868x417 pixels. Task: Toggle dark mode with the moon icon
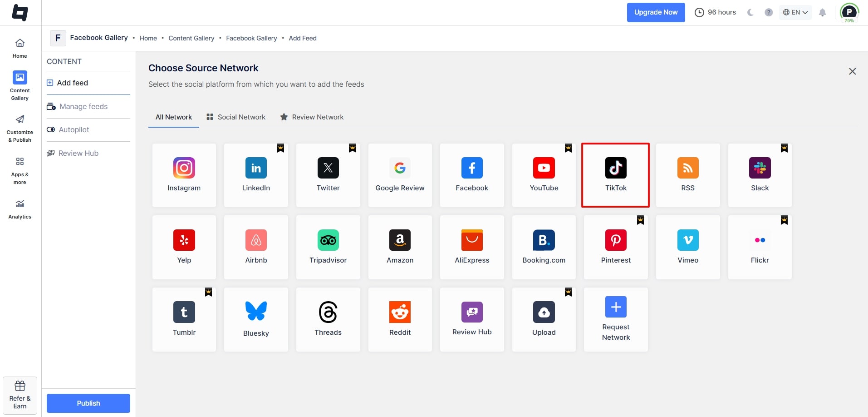(750, 12)
